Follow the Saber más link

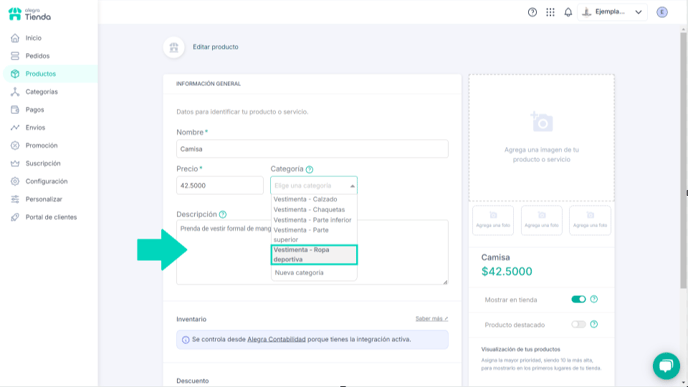(432, 319)
